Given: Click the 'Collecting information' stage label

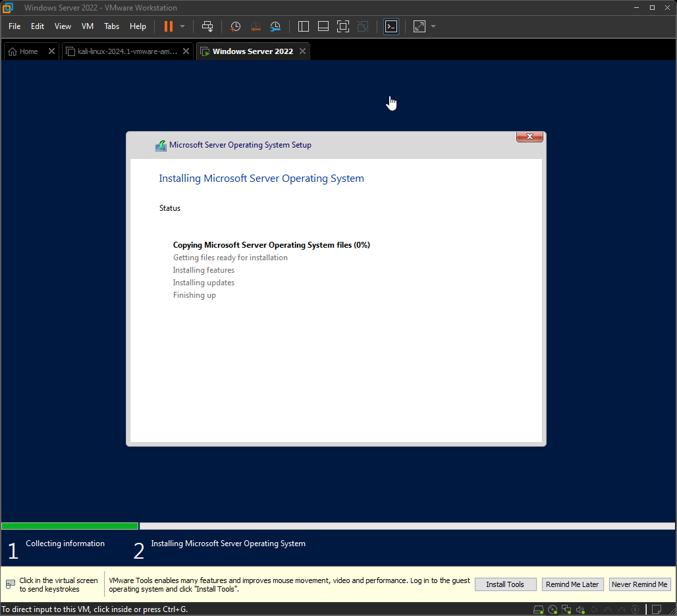Looking at the screenshot, I should tap(65, 544).
